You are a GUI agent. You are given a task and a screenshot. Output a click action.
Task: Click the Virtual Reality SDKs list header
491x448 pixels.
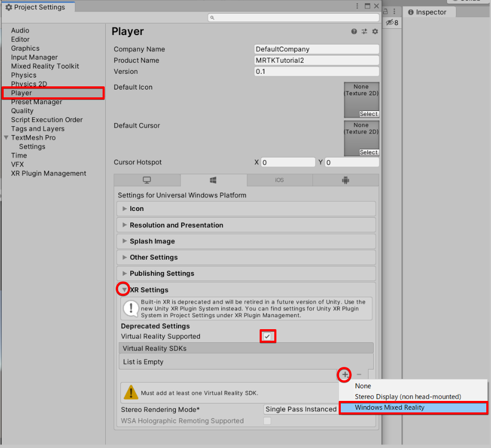click(x=246, y=348)
